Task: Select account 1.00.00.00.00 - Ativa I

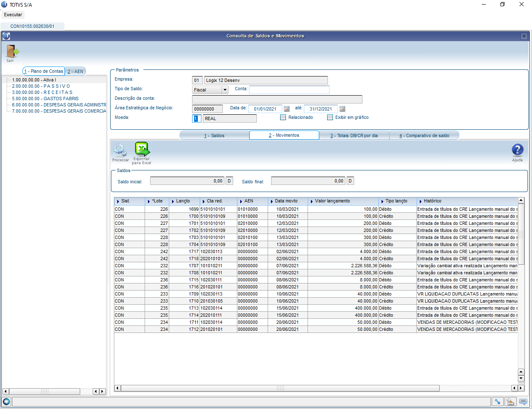Action: click(34, 80)
